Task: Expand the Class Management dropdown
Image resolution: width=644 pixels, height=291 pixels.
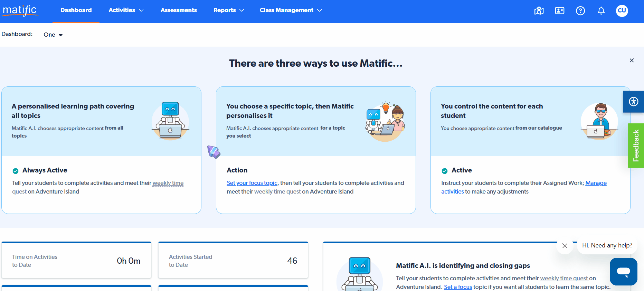Action: click(x=291, y=10)
